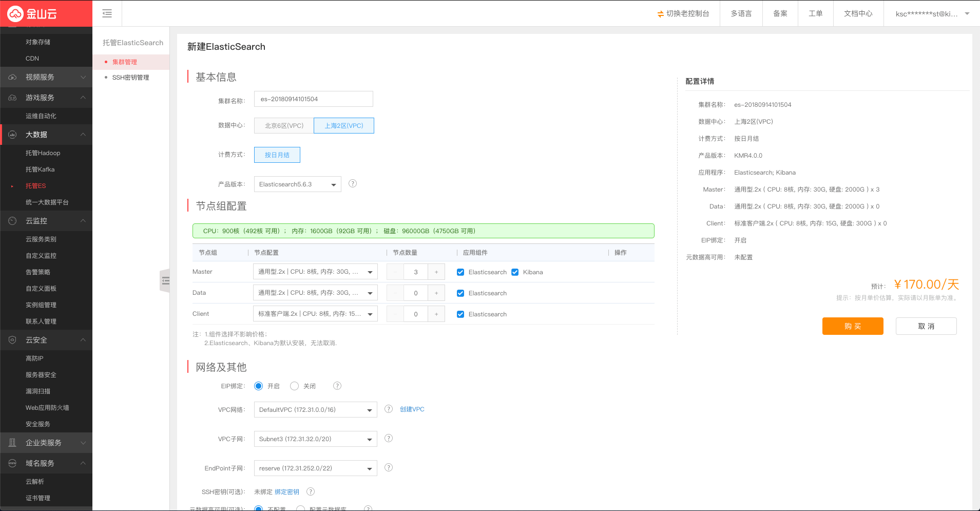
Task: Uncheck Kibana in Master row
Action: click(515, 272)
